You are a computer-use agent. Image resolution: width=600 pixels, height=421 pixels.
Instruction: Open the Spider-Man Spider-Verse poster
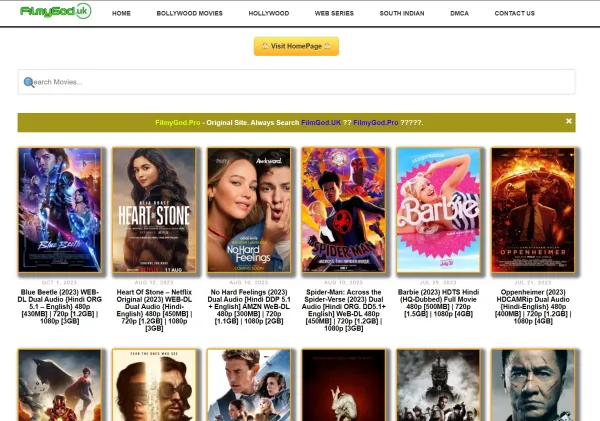coord(344,210)
